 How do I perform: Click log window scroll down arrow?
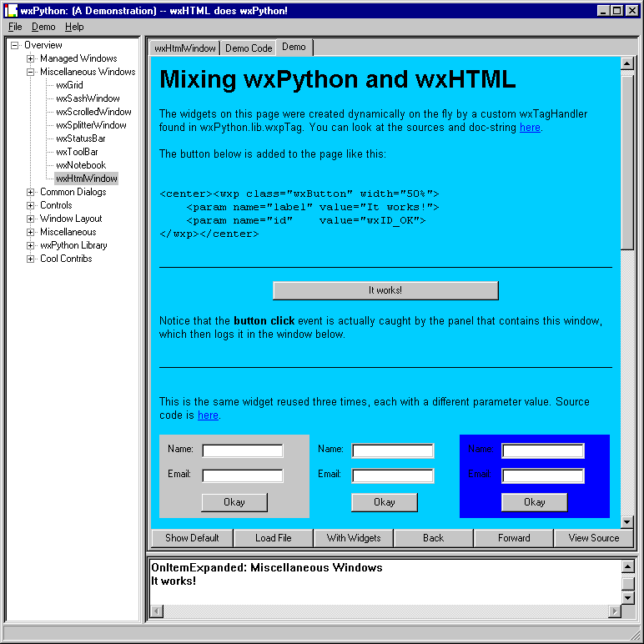(628, 598)
